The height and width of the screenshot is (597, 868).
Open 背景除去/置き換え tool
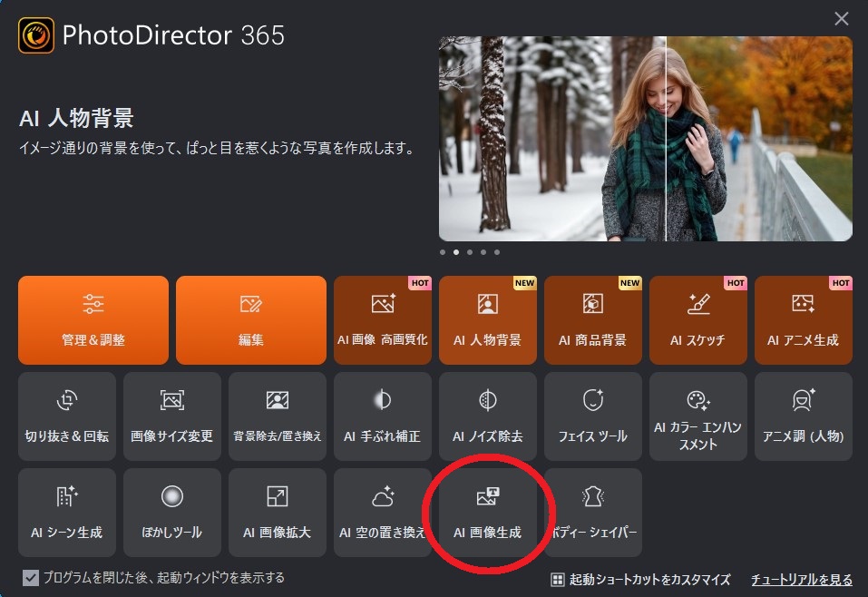tap(278, 416)
